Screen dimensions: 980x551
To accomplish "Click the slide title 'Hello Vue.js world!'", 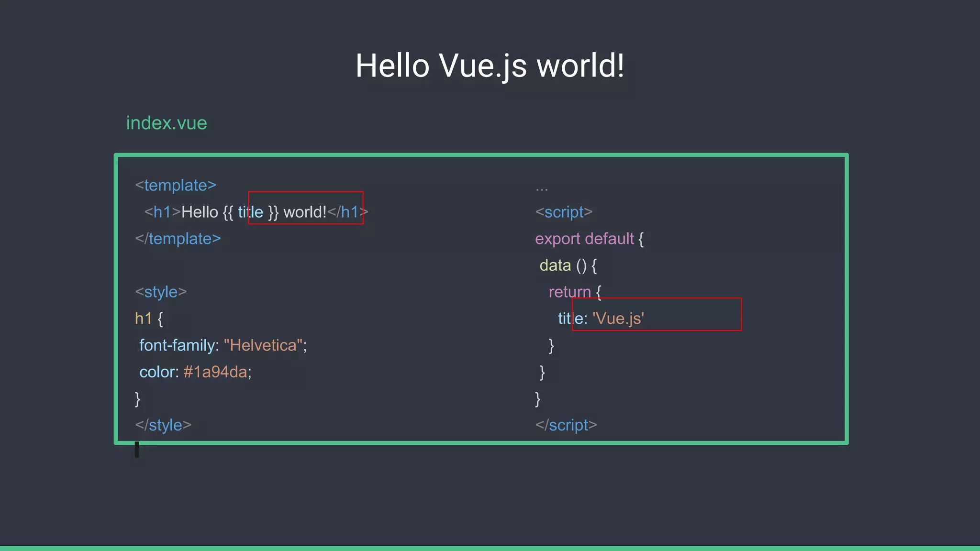I will pyautogui.click(x=490, y=66).
